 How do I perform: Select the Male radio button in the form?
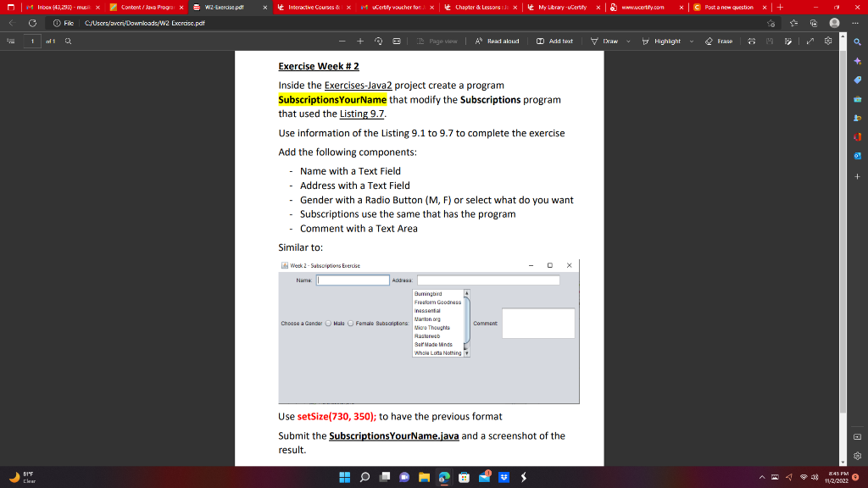pos(329,324)
